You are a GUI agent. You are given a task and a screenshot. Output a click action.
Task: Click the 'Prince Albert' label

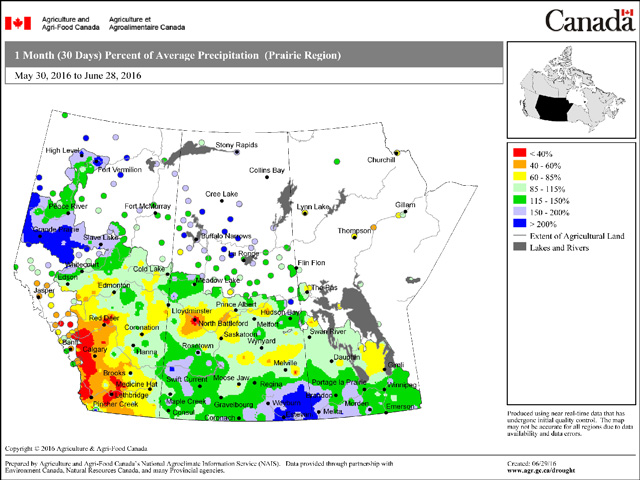point(236,304)
